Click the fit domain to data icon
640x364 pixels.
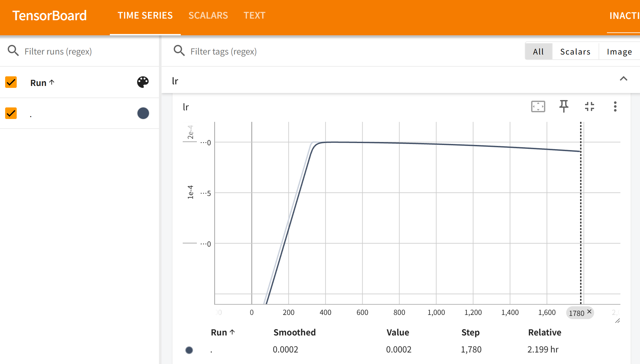click(x=538, y=106)
